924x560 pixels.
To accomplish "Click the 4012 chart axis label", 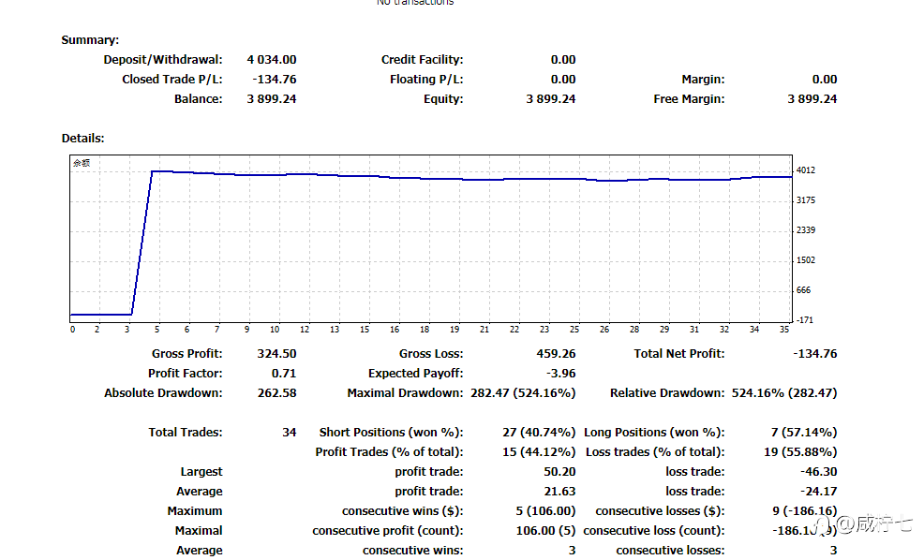I will pyautogui.click(x=806, y=170).
